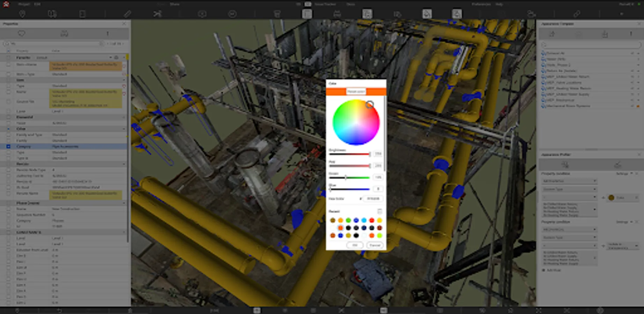Collapse the Phase Created section
This screenshot has height=314, width=644.
pos(124,203)
